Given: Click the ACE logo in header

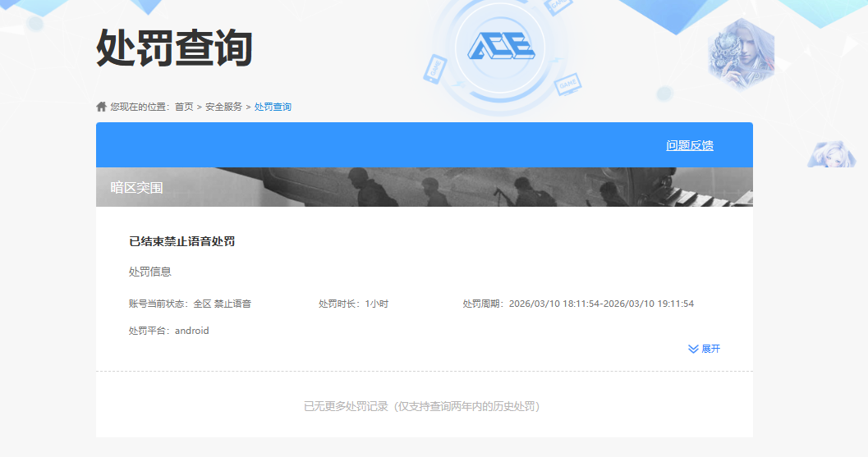Looking at the screenshot, I should point(501,46).
